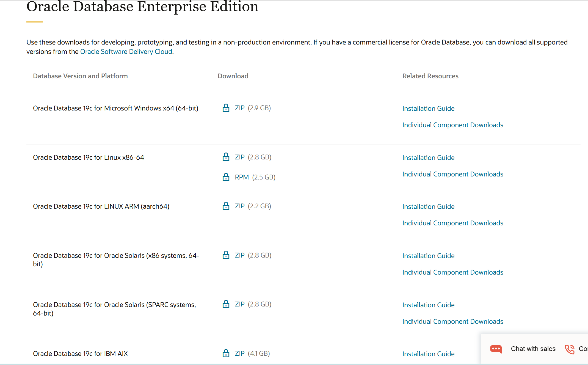Screen dimensions: 588x365
Task: Download IBM AIX ZIP (4.1 GB)
Action: [240, 353]
